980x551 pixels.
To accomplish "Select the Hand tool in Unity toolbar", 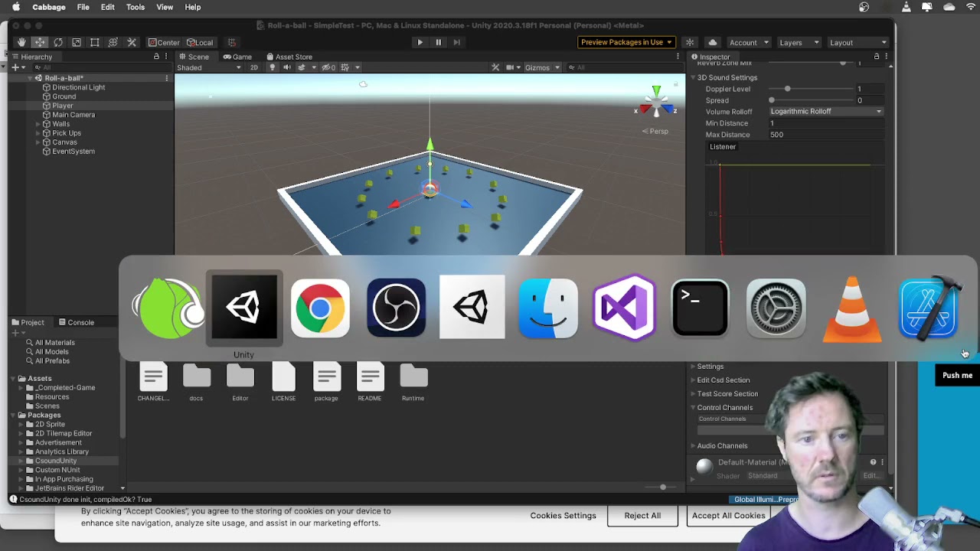I will pos(21,42).
